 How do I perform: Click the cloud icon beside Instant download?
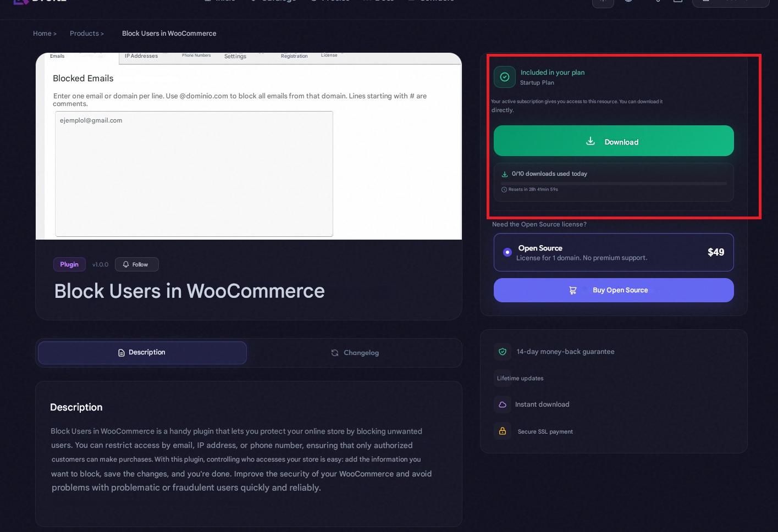point(503,404)
